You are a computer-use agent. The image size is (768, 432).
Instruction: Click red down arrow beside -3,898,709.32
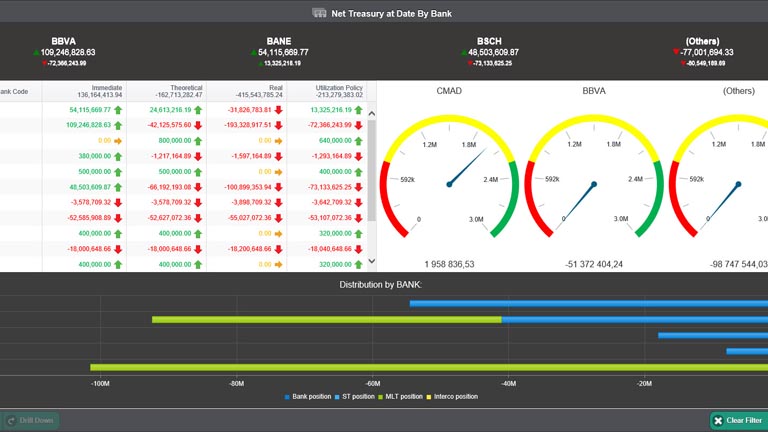pos(278,203)
